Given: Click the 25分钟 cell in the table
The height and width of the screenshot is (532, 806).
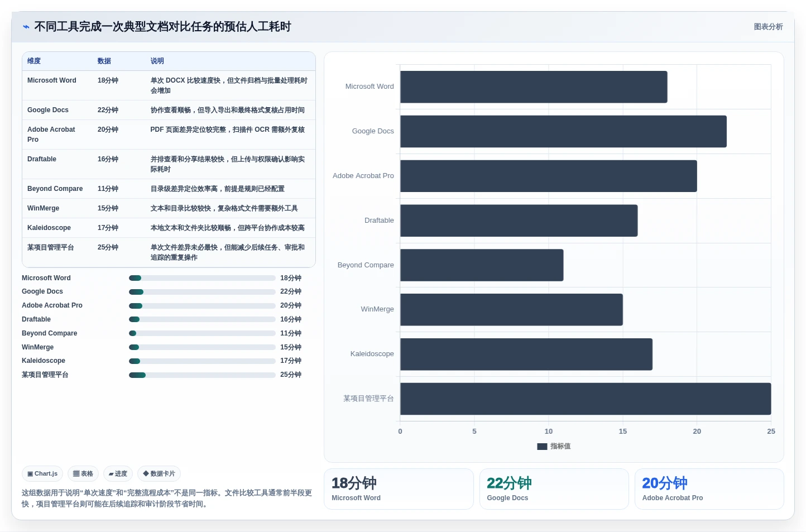Looking at the screenshot, I should point(108,247).
